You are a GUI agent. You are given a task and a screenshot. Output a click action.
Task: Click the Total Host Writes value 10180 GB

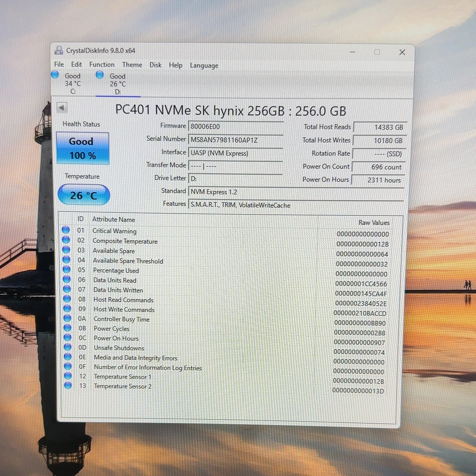379,140
